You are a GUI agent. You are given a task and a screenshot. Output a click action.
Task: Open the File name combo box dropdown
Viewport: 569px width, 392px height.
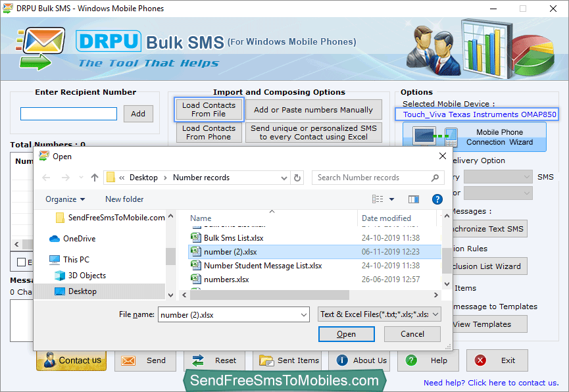pyautogui.click(x=304, y=314)
